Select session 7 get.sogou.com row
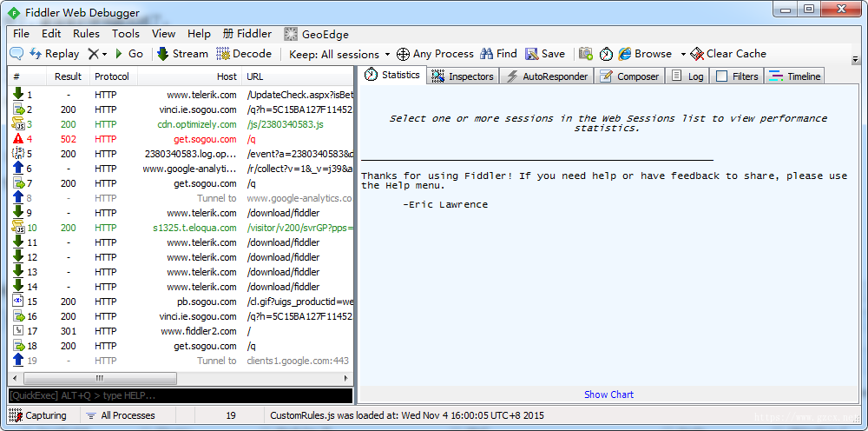The width and height of the screenshot is (868, 431). coord(181,183)
